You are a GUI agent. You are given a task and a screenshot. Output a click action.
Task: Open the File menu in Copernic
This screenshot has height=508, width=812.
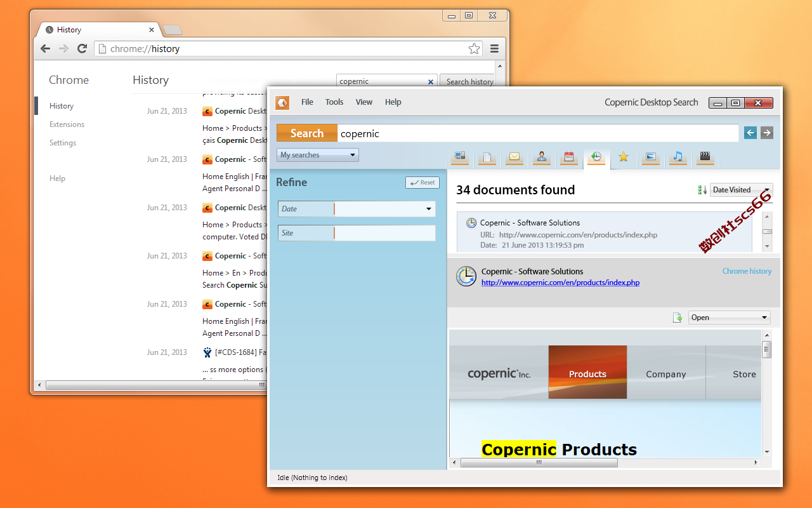(307, 102)
